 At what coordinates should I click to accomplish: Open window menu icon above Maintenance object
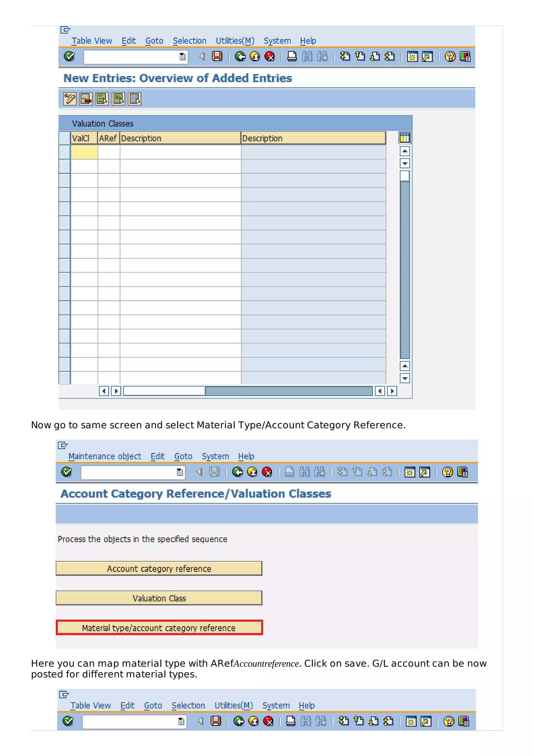pos(63,446)
